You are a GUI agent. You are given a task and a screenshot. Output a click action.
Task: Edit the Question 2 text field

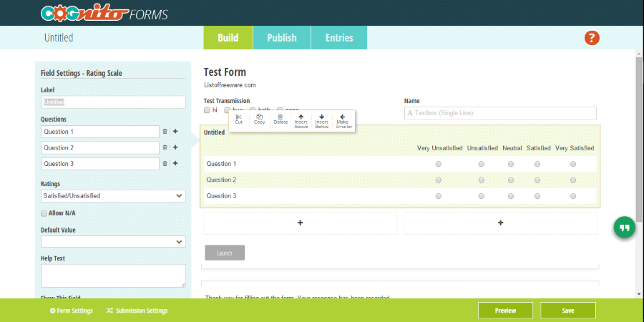pyautogui.click(x=99, y=147)
